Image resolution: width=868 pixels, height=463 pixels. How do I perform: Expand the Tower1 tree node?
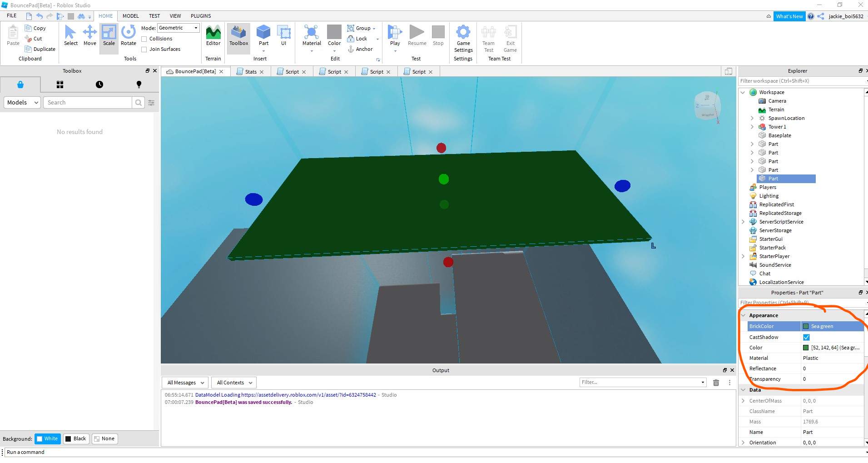tap(752, 127)
